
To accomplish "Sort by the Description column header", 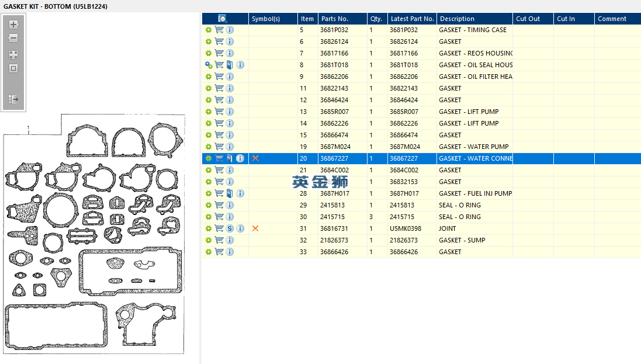I will click(474, 19).
